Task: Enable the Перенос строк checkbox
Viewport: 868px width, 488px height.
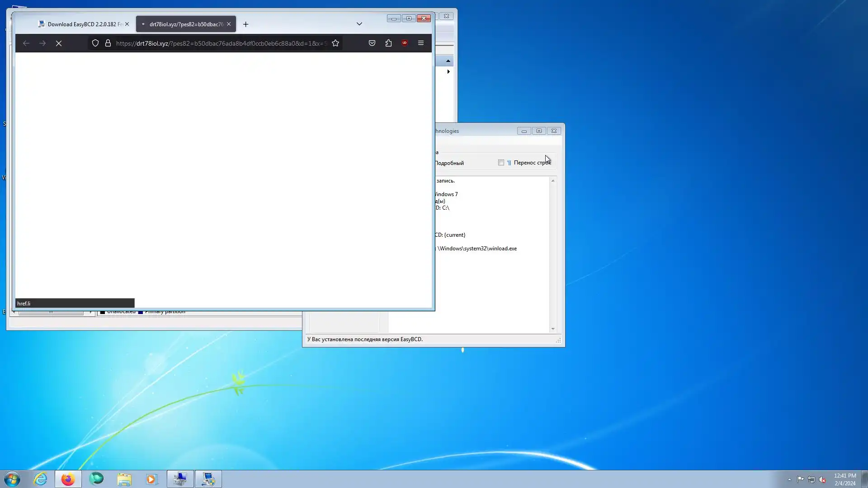Action: (x=501, y=163)
